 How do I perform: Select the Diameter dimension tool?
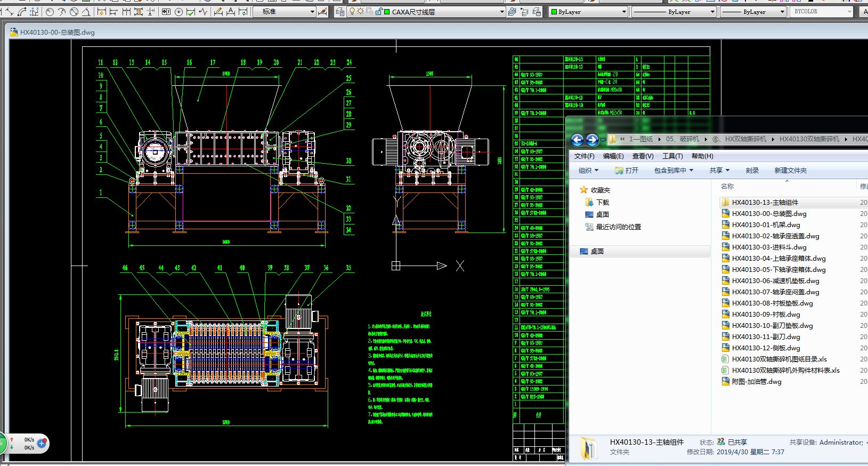click(74, 11)
